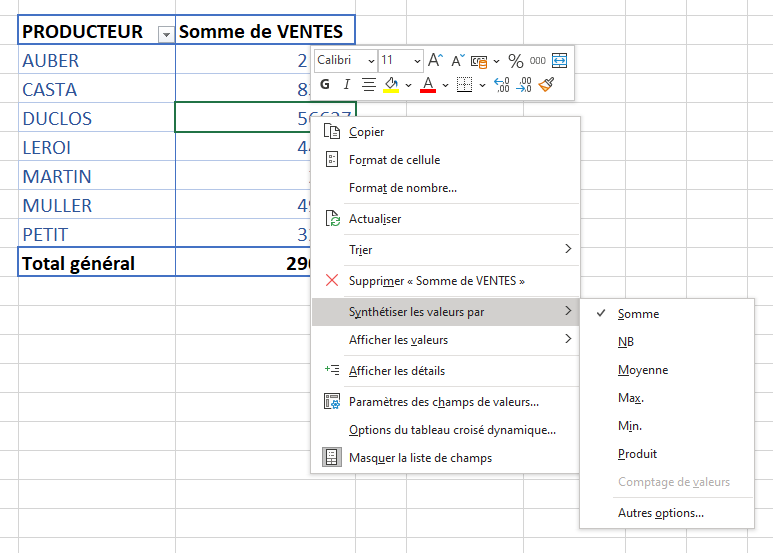Click the format painter brush icon
This screenshot has width=773, height=553.
point(546,85)
